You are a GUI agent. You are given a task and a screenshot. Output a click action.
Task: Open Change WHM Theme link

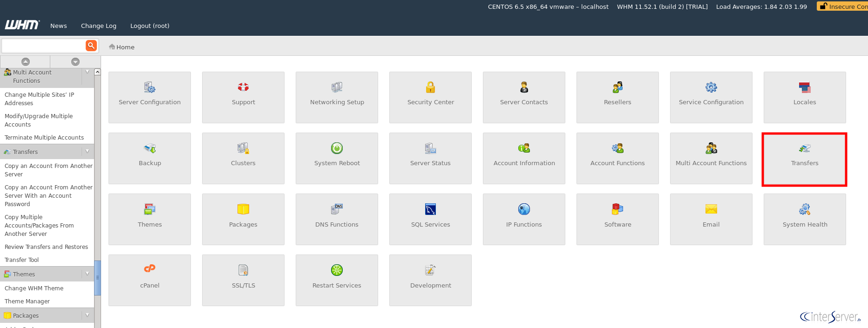(34, 288)
